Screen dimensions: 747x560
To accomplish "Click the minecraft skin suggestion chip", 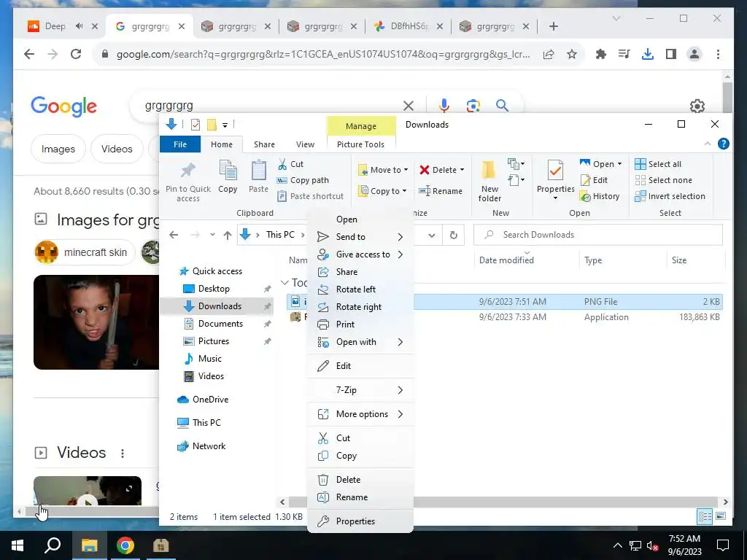I will [85, 252].
